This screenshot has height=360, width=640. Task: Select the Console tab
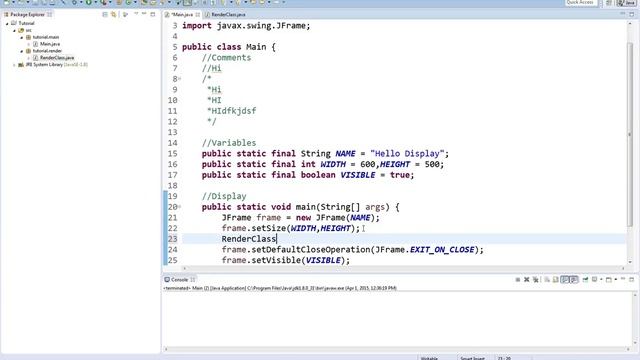179,280
